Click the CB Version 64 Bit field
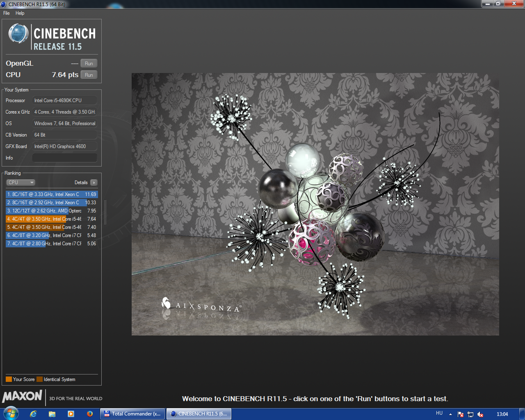Image resolution: width=525 pixels, height=420 pixels. [x=65, y=135]
